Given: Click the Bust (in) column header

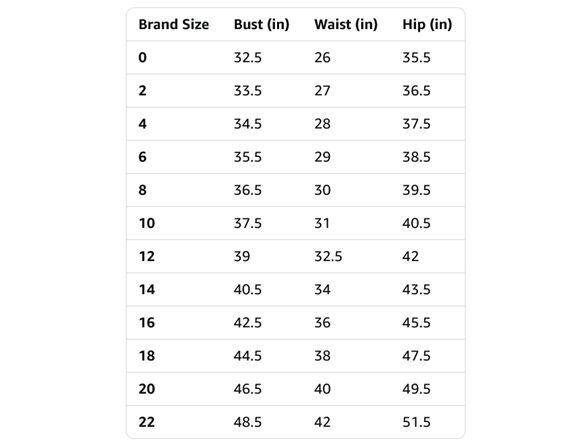Looking at the screenshot, I should [x=261, y=24].
